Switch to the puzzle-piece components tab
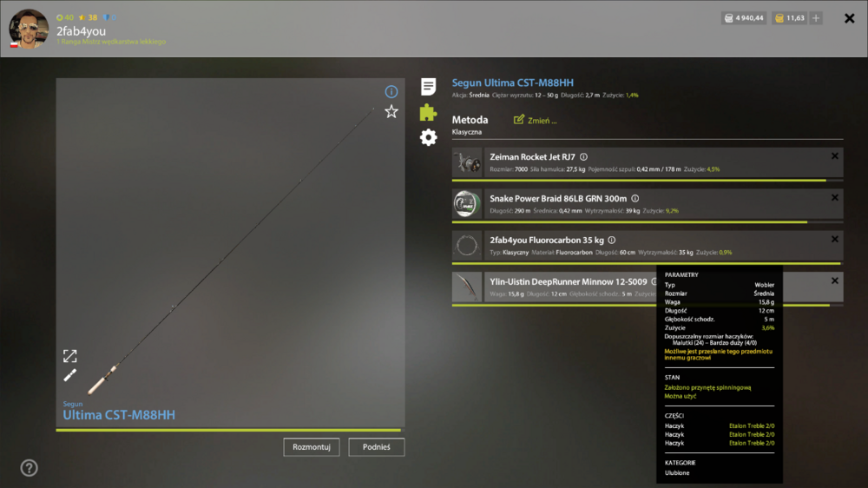Viewport: 868px width, 488px height. [x=428, y=112]
